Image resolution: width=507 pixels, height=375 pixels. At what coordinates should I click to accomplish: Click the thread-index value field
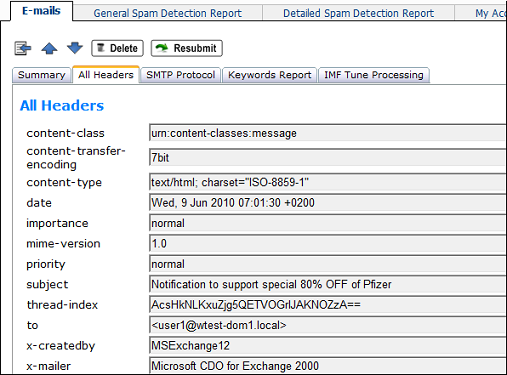coord(328,305)
